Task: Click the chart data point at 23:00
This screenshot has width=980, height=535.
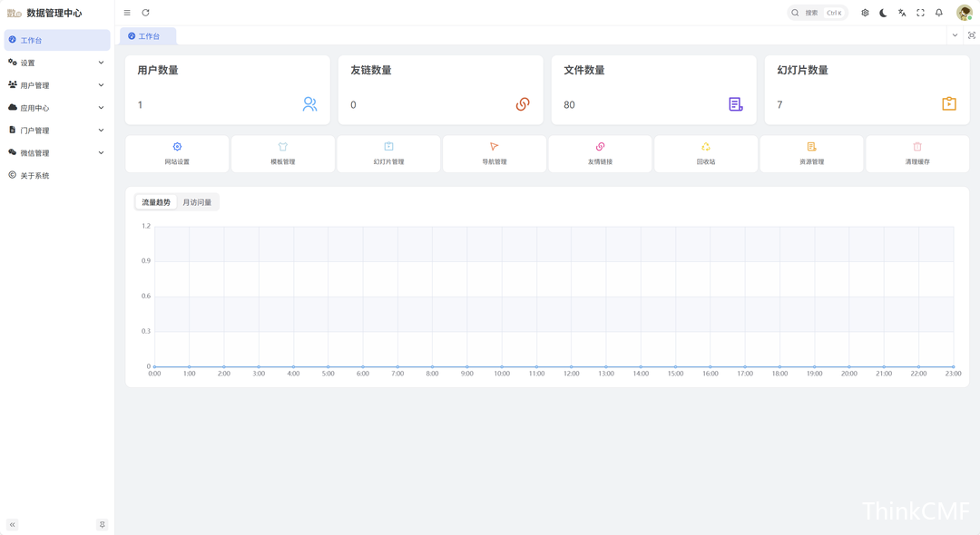Action: click(x=953, y=366)
